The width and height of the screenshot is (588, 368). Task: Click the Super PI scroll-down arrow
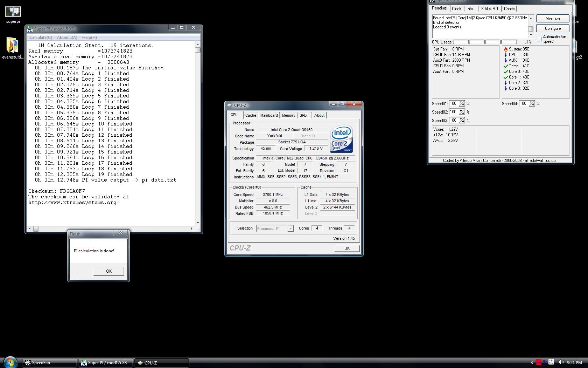[198, 223]
